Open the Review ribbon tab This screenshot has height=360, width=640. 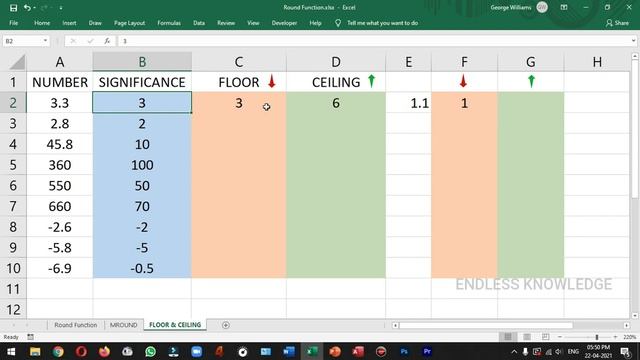[x=226, y=23]
